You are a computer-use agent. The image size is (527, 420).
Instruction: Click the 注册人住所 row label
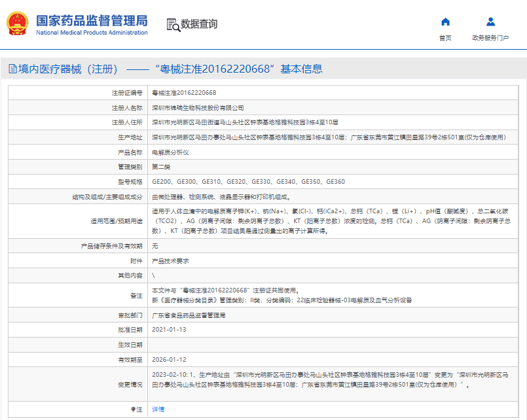[127, 122]
